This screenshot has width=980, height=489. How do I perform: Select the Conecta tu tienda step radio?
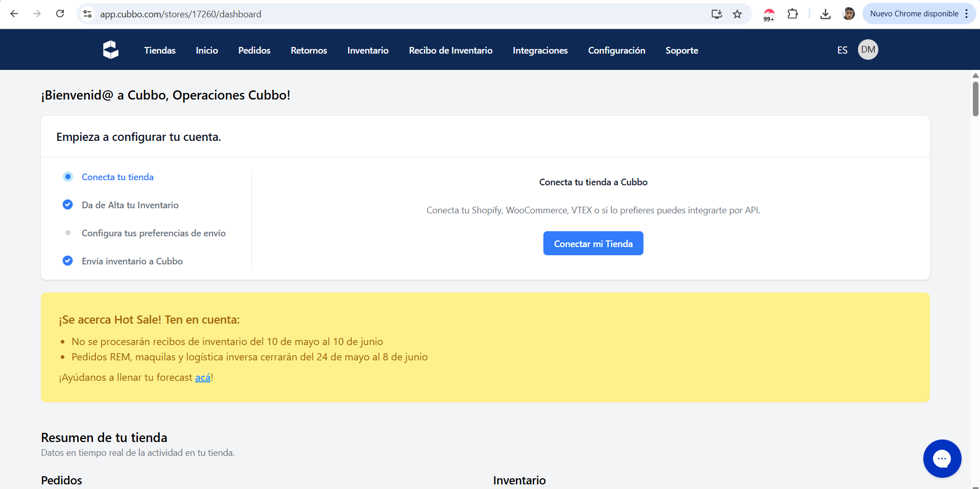(68, 177)
